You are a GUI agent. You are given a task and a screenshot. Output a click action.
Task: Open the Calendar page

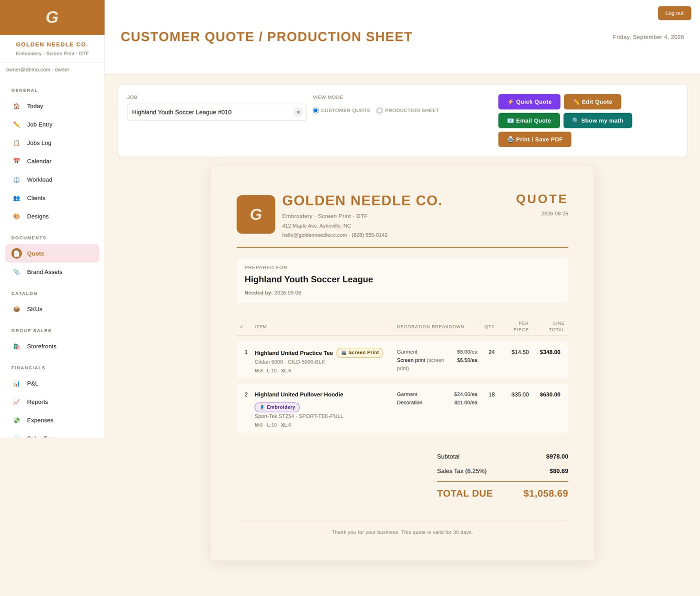click(52, 161)
